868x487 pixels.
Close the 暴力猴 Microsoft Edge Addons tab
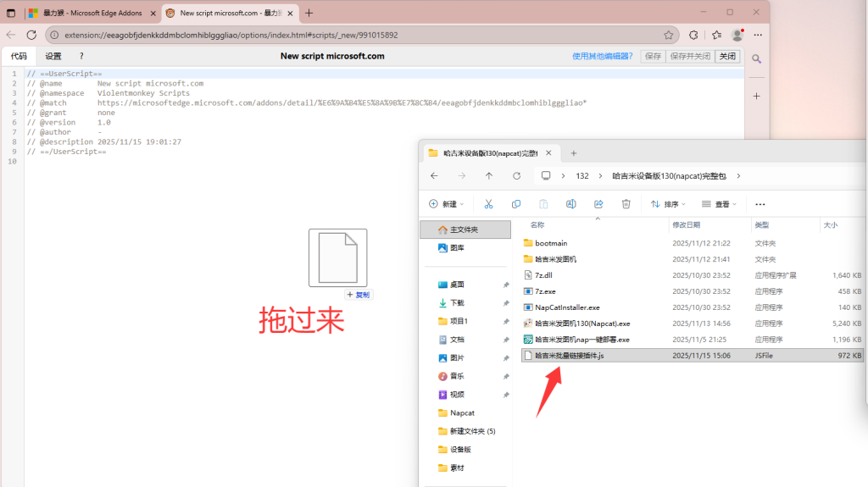[x=153, y=14]
